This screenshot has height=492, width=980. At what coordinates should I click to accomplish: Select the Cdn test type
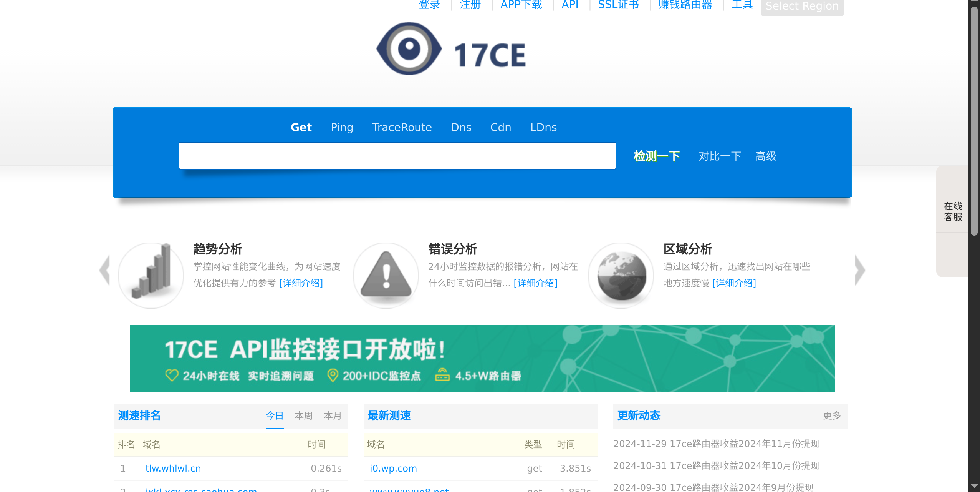[x=501, y=127]
